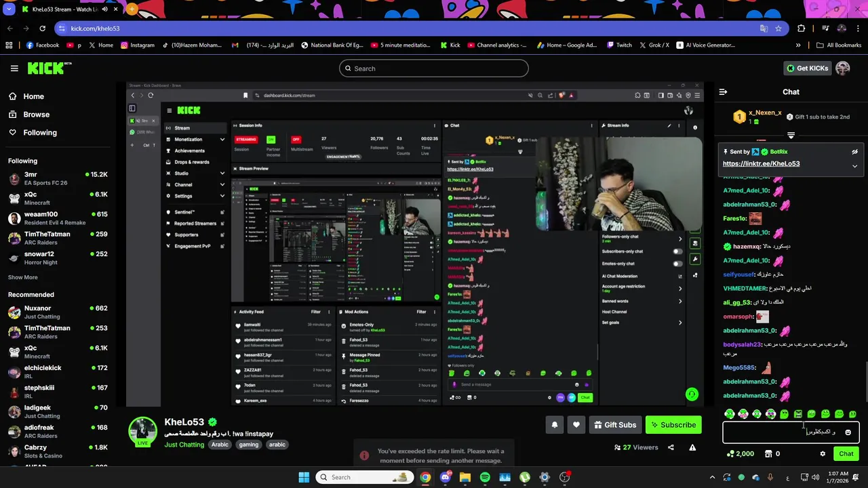Open browser extensions puzzle icon
Viewport: 868px width, 488px height.
[x=802, y=28]
